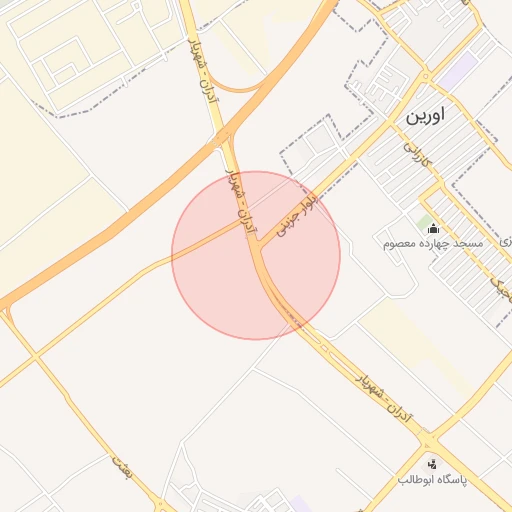Click the کارانی street label

coord(418,154)
